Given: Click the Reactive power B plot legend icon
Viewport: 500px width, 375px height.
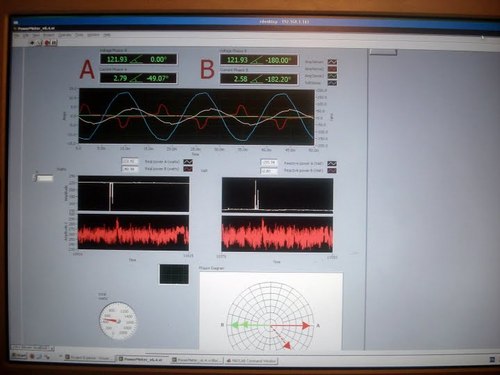Looking at the screenshot, I should (332, 171).
